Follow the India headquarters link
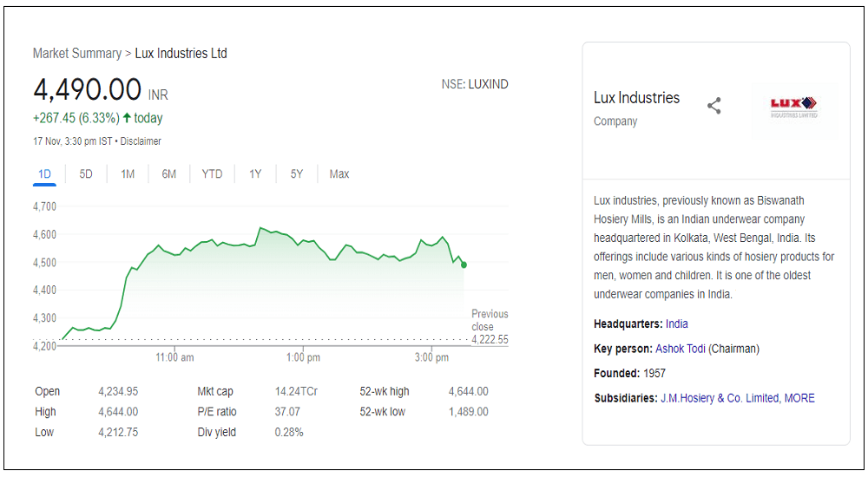868x477 pixels. coord(676,323)
